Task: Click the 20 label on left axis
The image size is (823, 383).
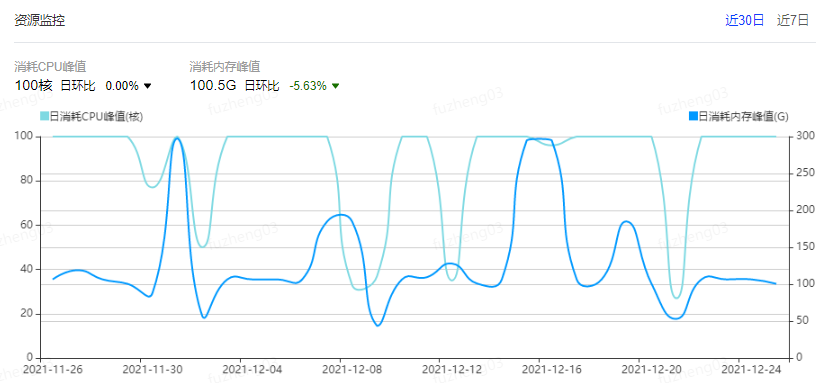Action: point(28,314)
